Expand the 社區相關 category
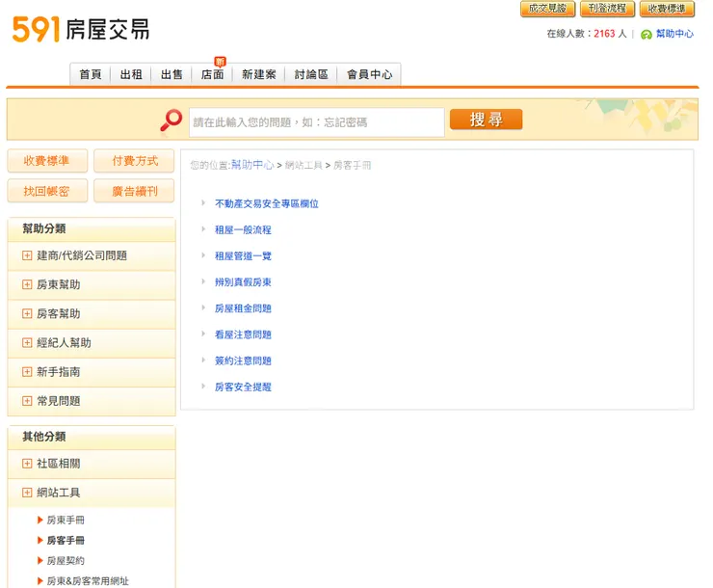 pyautogui.click(x=92, y=464)
